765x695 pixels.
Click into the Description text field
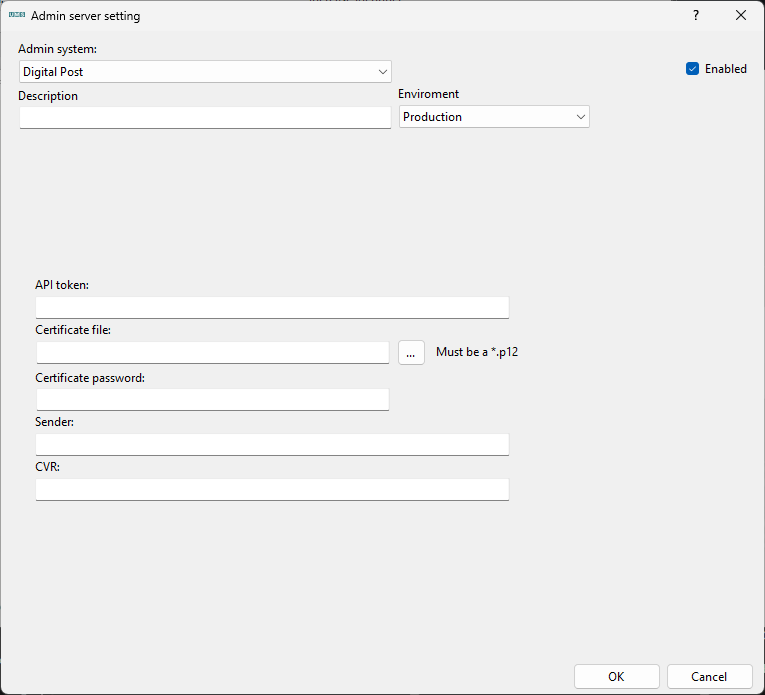(x=205, y=118)
